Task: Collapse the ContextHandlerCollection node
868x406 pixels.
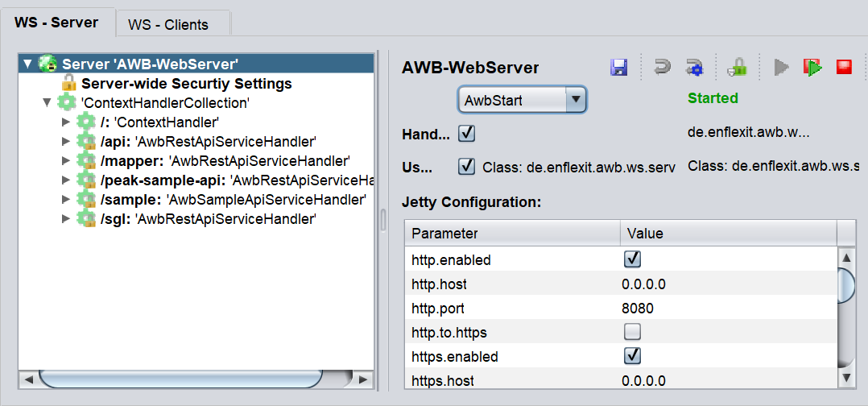Action: [48, 102]
